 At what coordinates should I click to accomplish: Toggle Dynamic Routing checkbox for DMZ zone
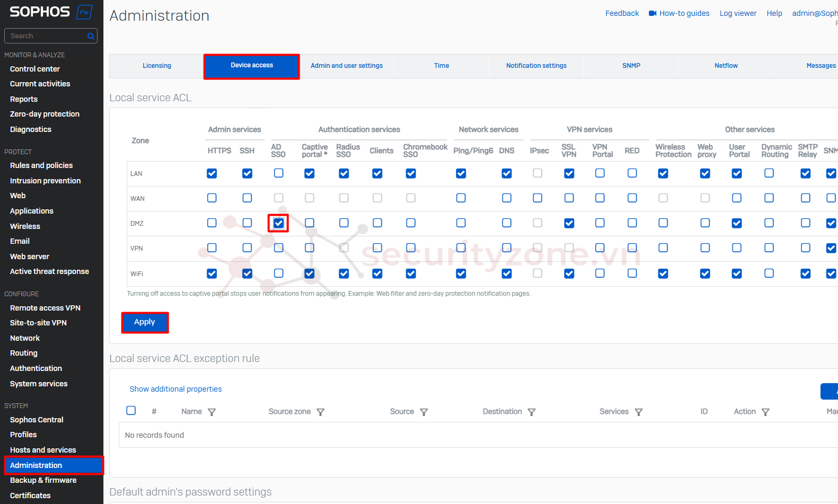point(769,223)
